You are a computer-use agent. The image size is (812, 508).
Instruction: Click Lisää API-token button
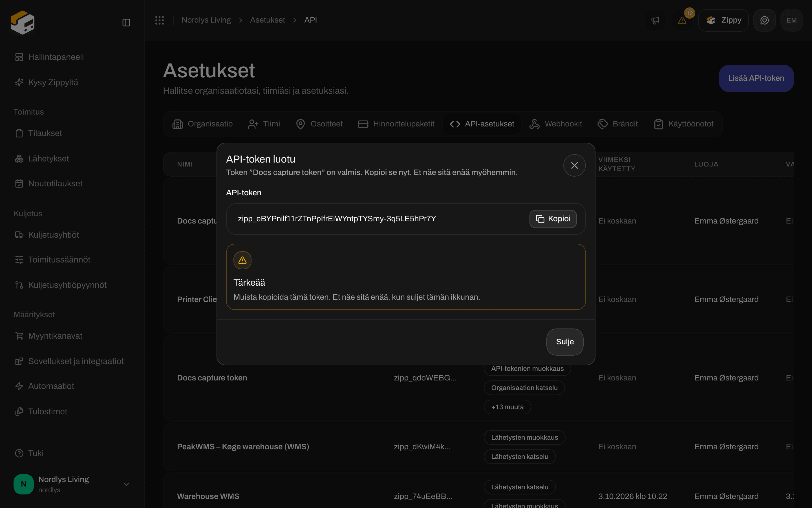[x=756, y=78]
